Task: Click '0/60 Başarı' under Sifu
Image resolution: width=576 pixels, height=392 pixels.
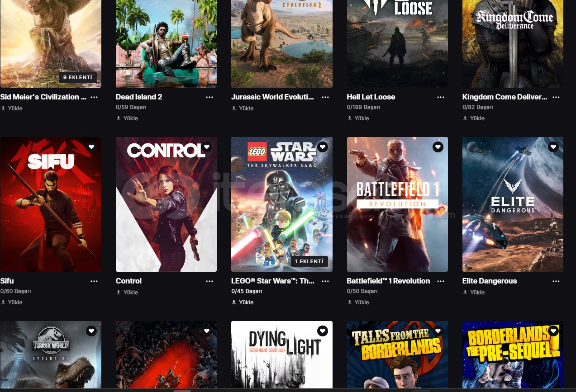Action: click(16, 291)
